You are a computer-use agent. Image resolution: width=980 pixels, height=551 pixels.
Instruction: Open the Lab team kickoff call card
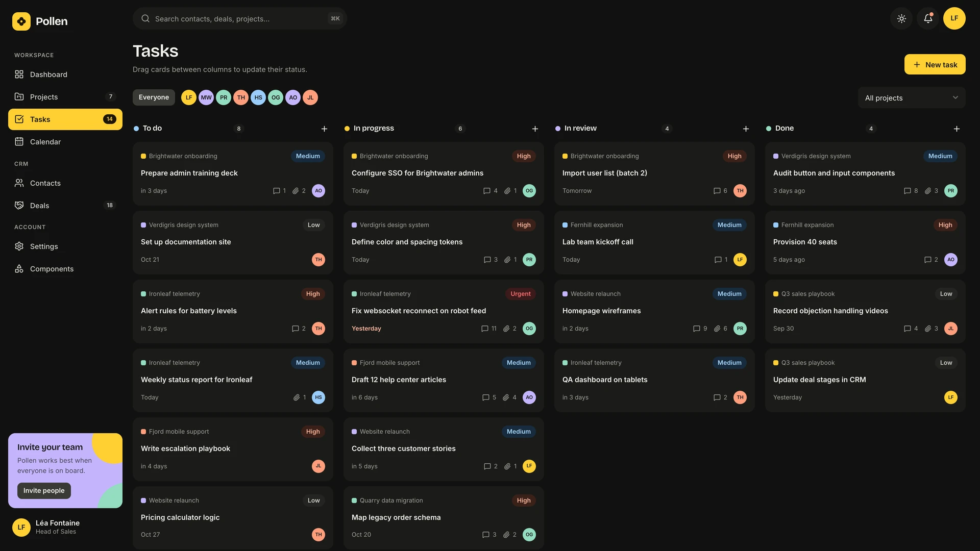654,242
